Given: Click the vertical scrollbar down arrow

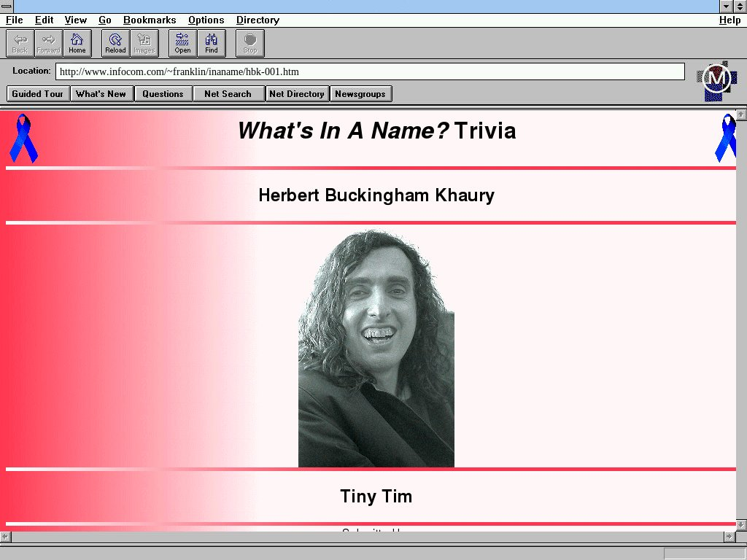Looking at the screenshot, I should pos(741,525).
